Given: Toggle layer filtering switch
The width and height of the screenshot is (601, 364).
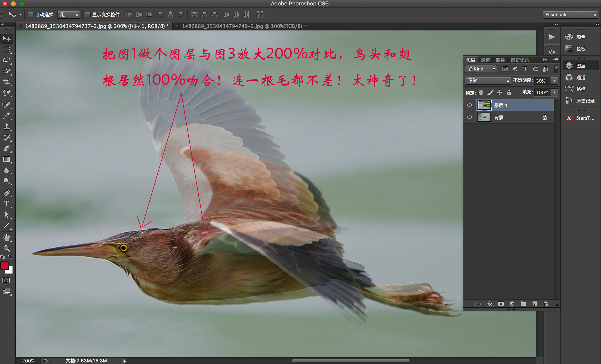Looking at the screenshot, I should coord(556,69).
